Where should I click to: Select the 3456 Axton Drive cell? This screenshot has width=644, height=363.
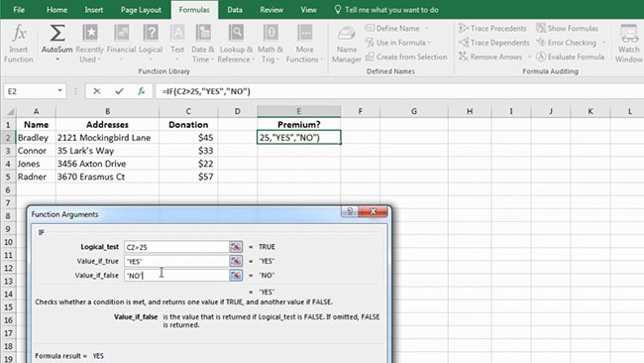107,164
